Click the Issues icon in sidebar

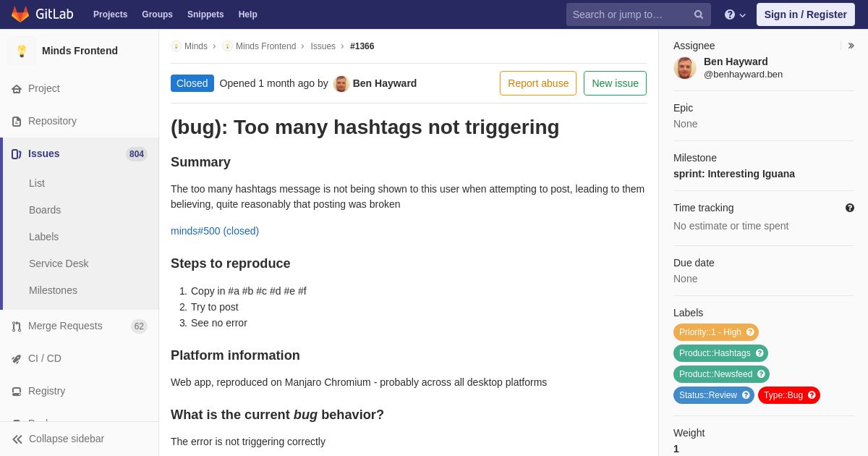[17, 154]
